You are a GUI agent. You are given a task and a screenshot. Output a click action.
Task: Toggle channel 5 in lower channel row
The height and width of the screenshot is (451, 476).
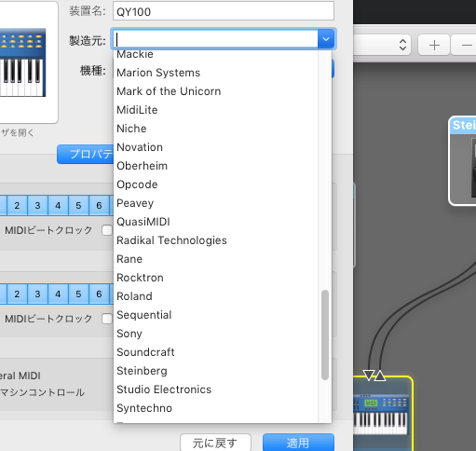pyautogui.click(x=78, y=294)
